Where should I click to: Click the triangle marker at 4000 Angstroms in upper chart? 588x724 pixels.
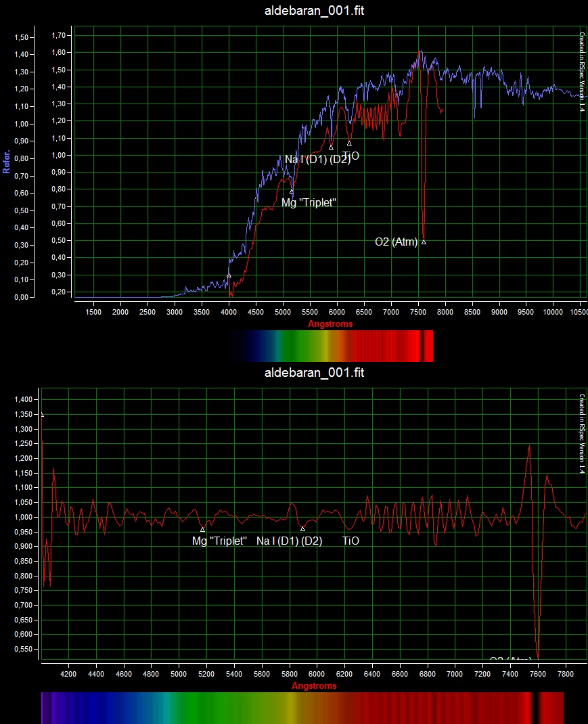point(229,275)
